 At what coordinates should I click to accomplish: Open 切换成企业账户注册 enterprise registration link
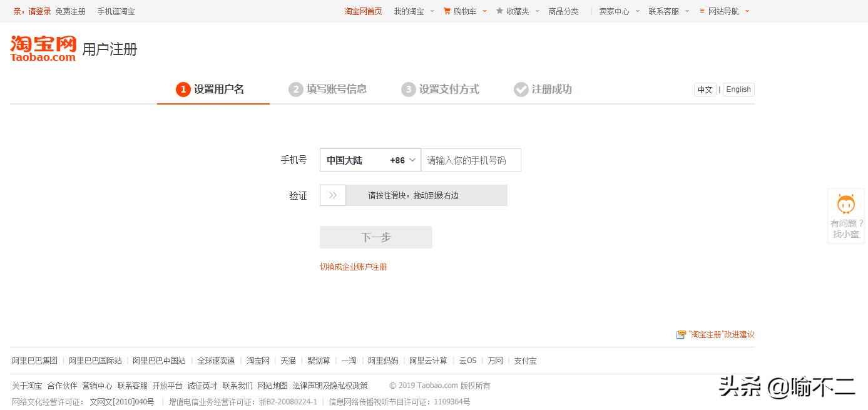(352, 266)
